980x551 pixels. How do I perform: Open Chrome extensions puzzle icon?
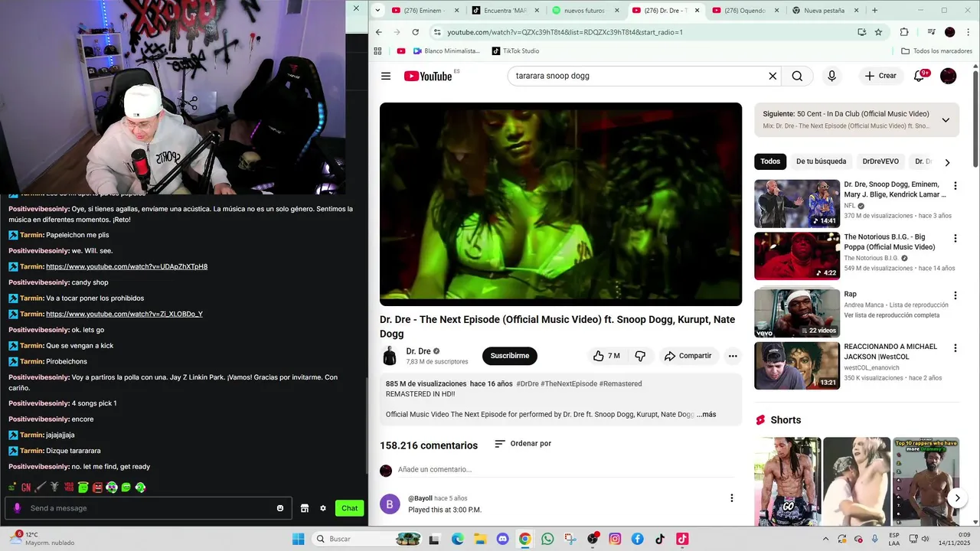(904, 32)
